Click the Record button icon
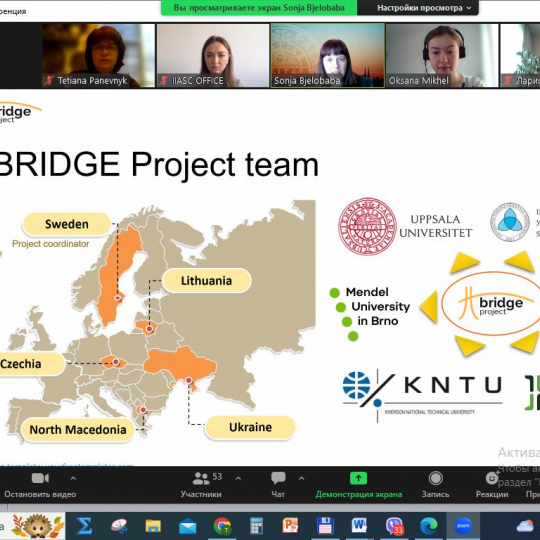The width and height of the screenshot is (540, 540). tap(436, 478)
